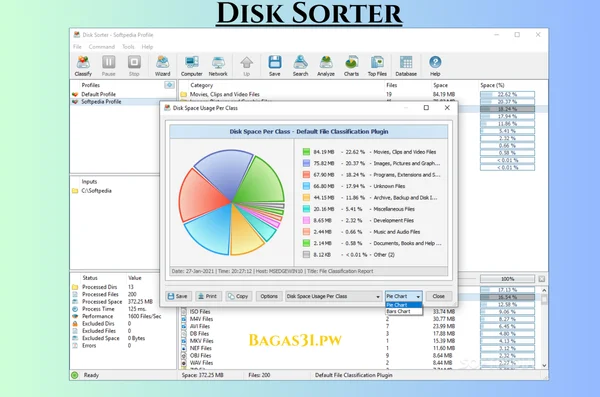Open the Pie Chart type combo box
The image size is (600, 397).
[x=404, y=296]
